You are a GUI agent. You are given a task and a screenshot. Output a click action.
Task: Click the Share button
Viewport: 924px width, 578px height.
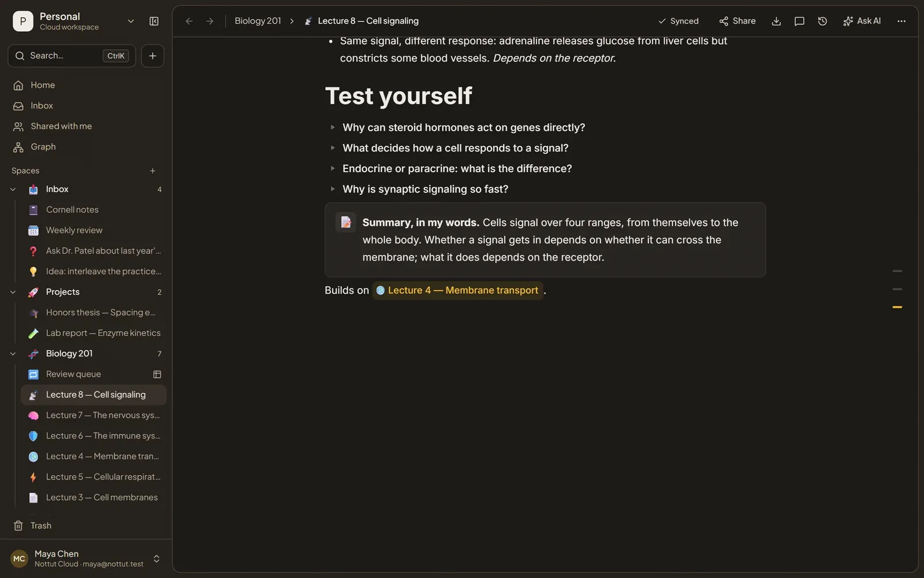point(737,21)
